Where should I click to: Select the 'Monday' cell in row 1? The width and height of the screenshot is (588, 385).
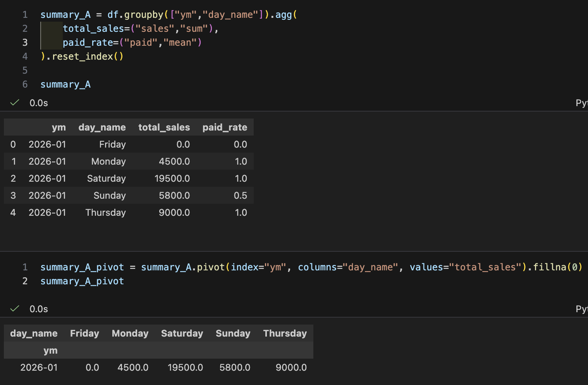[x=108, y=162]
